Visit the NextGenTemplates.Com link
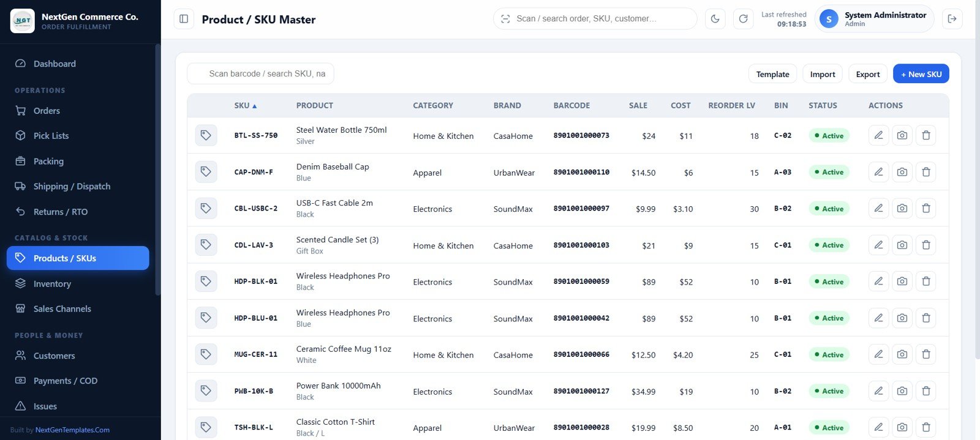980x440 pixels. click(x=72, y=430)
